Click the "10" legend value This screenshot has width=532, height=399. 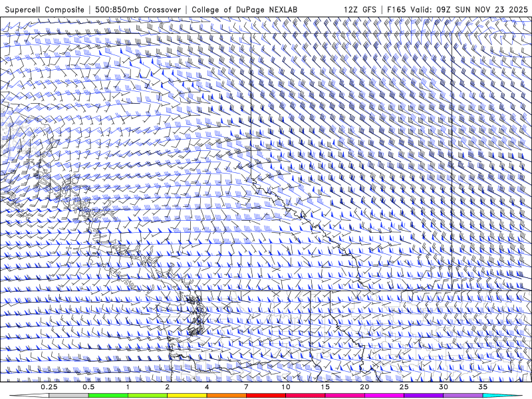coord(286,387)
